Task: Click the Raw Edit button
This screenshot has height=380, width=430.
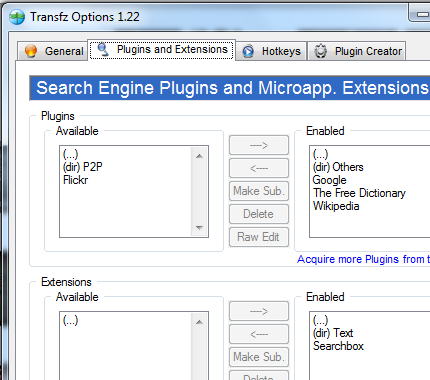Action: pyautogui.click(x=259, y=237)
